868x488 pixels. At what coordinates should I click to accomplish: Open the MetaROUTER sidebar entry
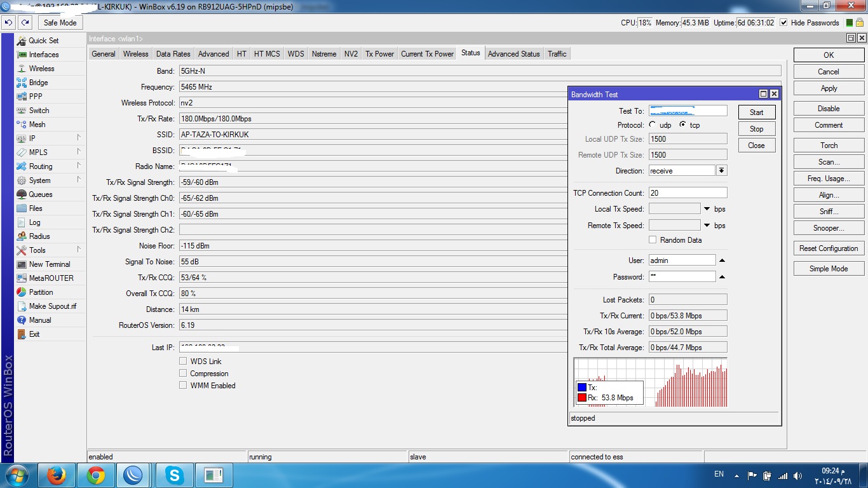[51, 278]
